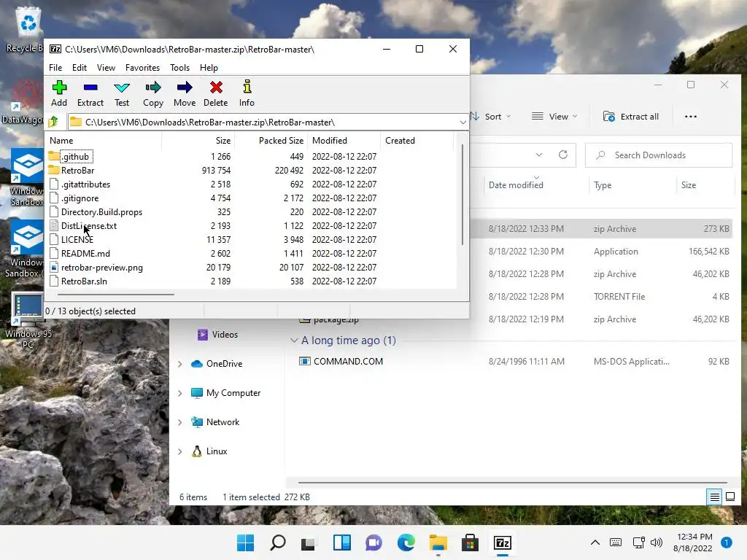Open the Sort dropdown in Explorer

491,117
